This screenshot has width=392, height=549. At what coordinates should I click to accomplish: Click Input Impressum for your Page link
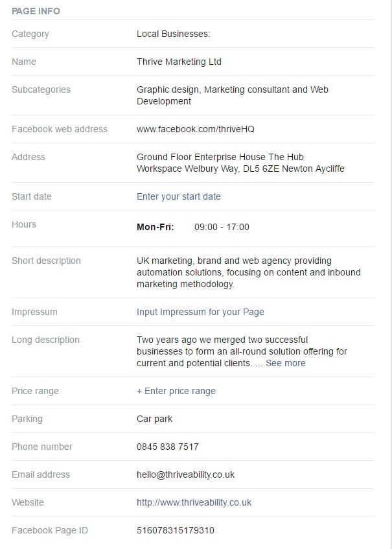[200, 312]
